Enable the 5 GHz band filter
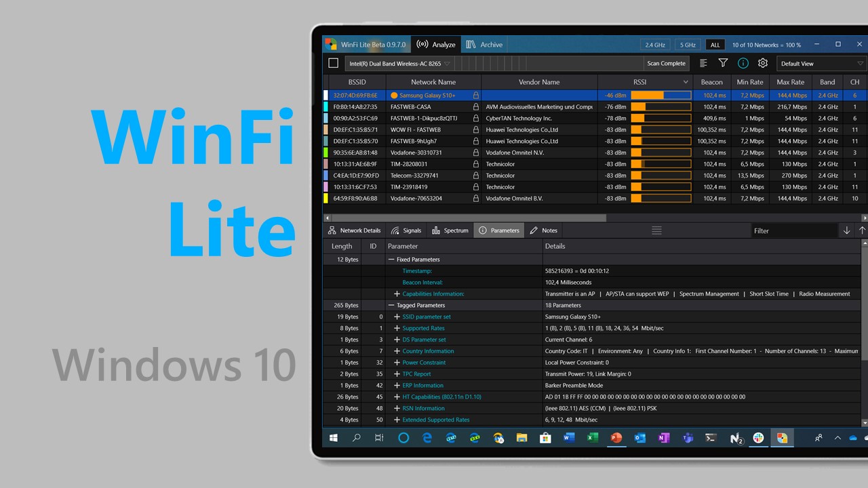Screen dimensions: 868x488 [688, 45]
